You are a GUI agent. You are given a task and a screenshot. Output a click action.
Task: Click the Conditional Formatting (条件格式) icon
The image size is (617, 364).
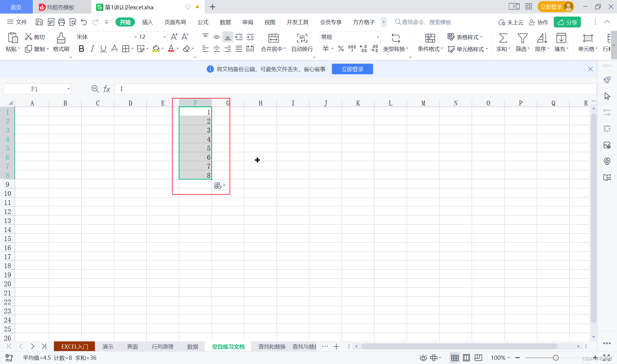(430, 38)
